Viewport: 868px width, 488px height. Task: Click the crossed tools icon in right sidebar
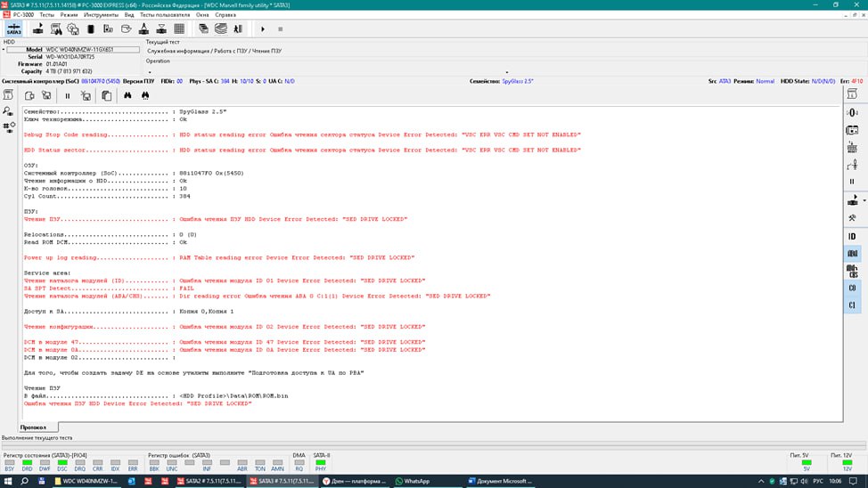click(853, 218)
